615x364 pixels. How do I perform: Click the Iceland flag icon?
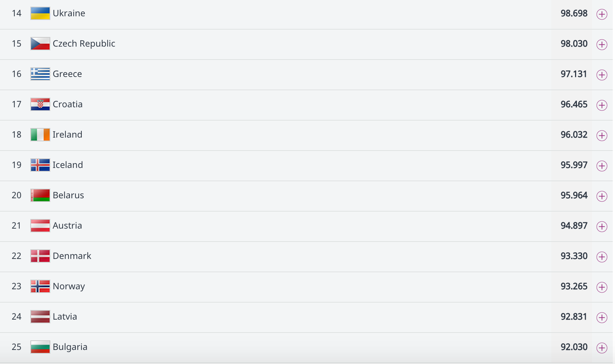(40, 165)
